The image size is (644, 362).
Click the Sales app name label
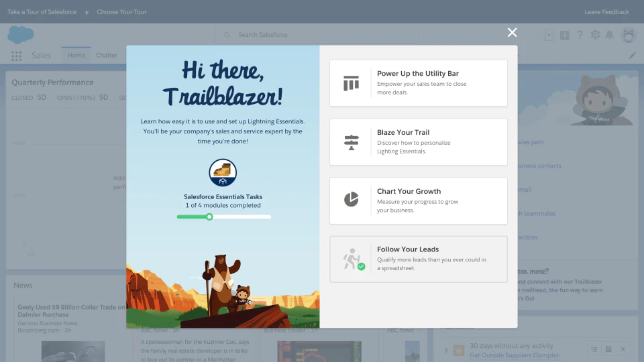(x=41, y=56)
